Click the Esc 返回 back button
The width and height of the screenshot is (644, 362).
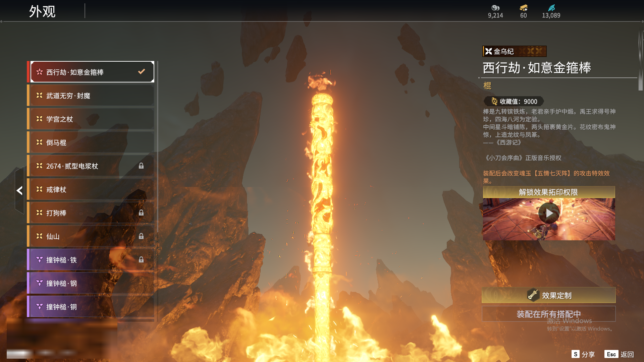pos(619,354)
